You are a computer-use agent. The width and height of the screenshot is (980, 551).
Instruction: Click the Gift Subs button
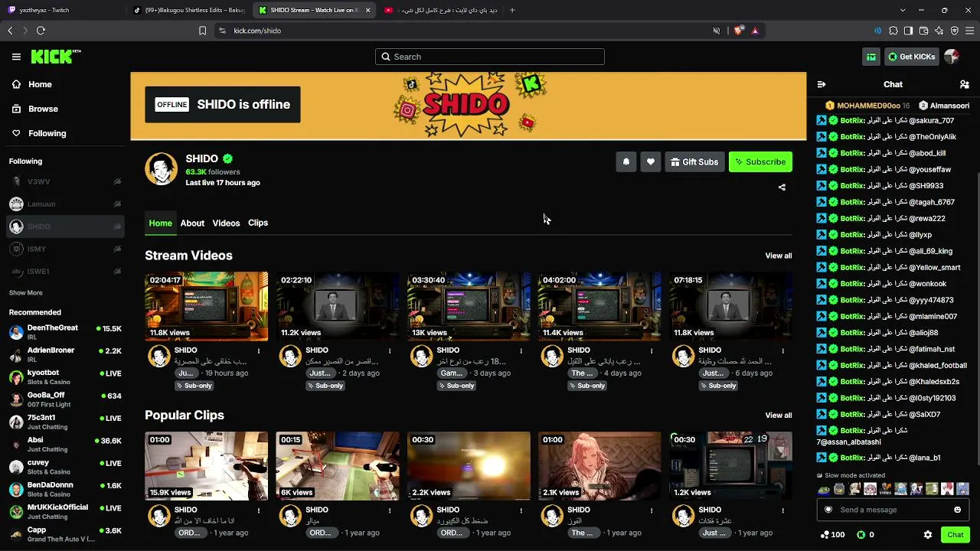(x=694, y=161)
